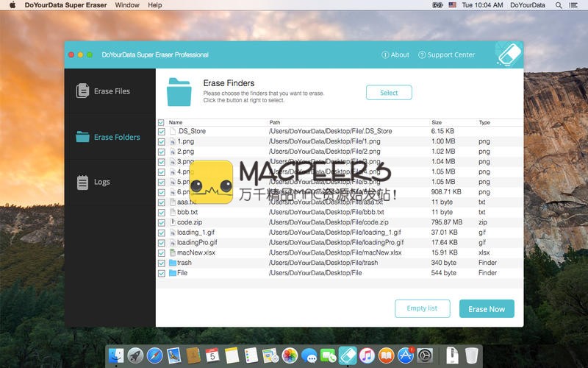Click the Select button
Screen dimensions: 588x368
point(389,93)
